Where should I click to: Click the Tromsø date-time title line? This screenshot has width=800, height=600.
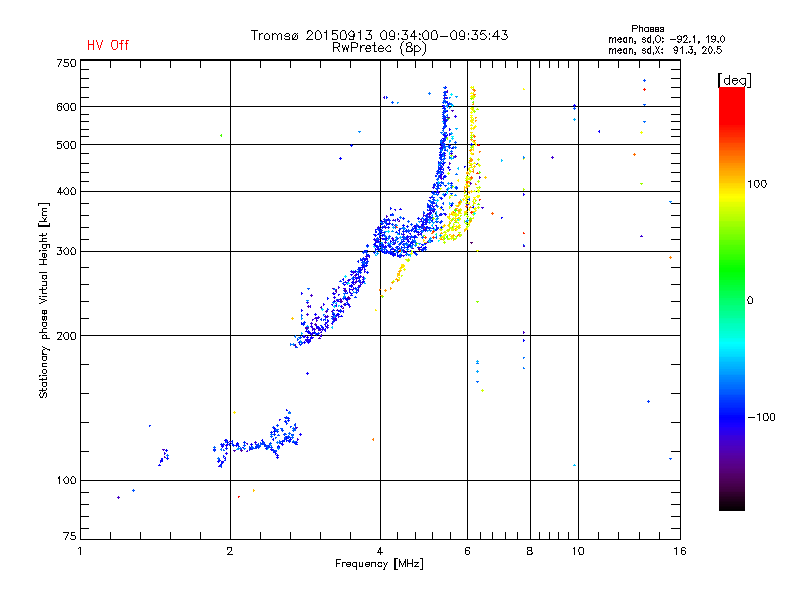point(379,35)
